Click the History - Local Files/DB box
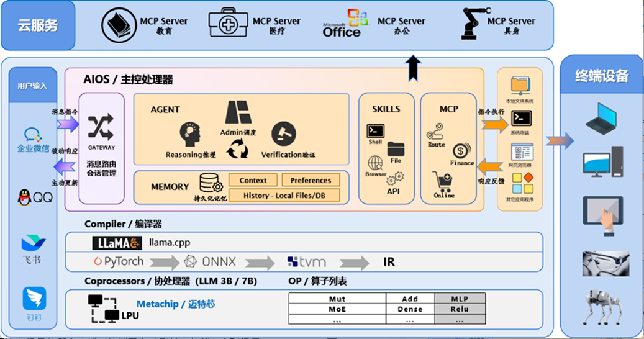The image size is (644, 339). (284, 195)
